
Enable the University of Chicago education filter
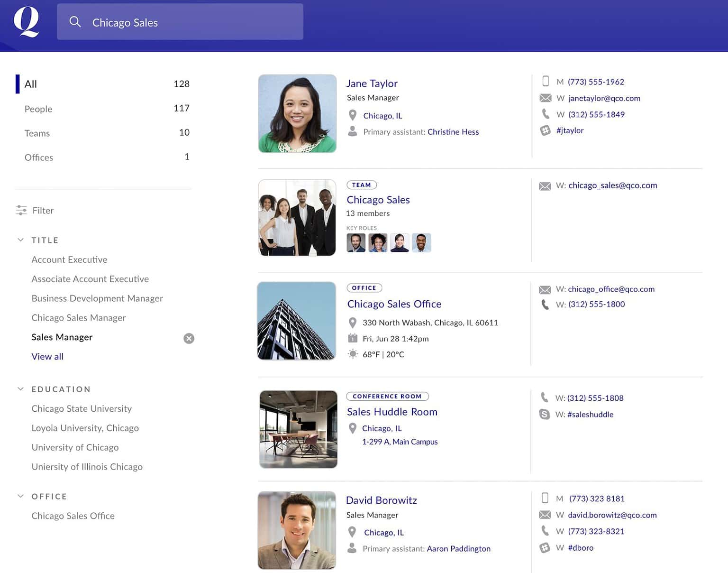pos(75,447)
